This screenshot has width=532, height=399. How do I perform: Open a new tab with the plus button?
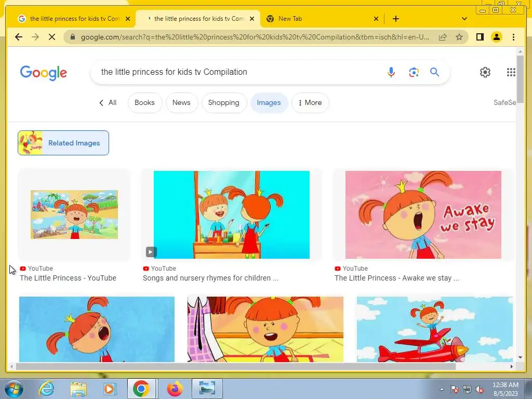point(395,19)
